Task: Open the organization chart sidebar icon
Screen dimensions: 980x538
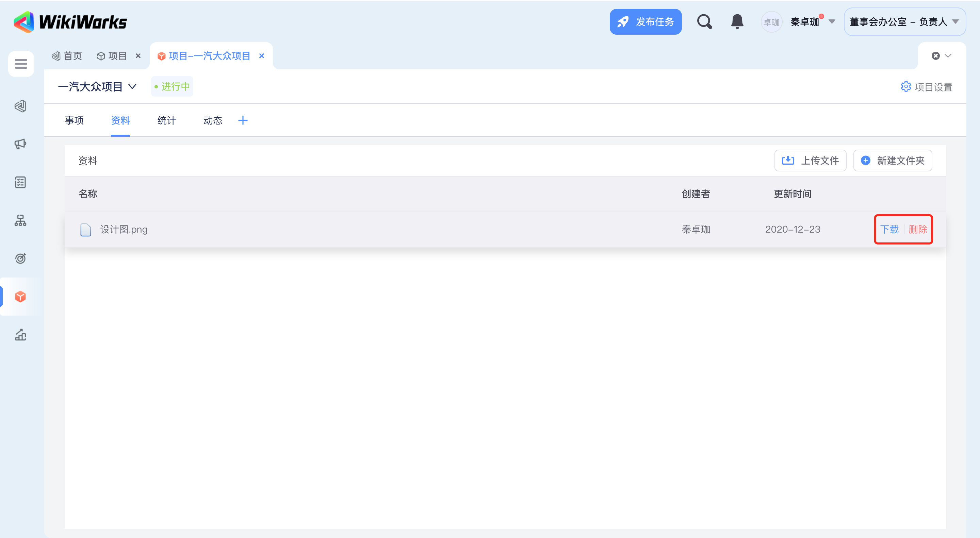Action: [20, 220]
